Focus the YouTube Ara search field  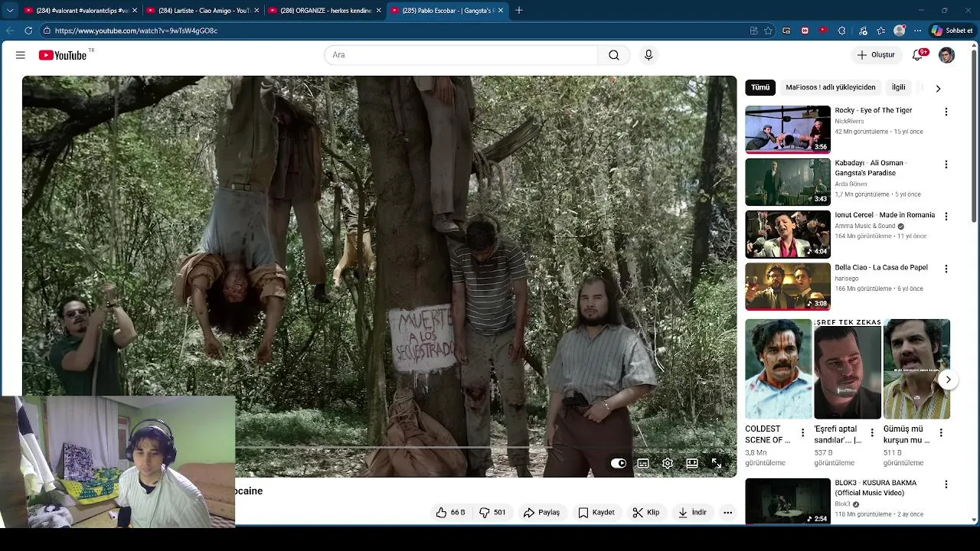pyautogui.click(x=461, y=55)
